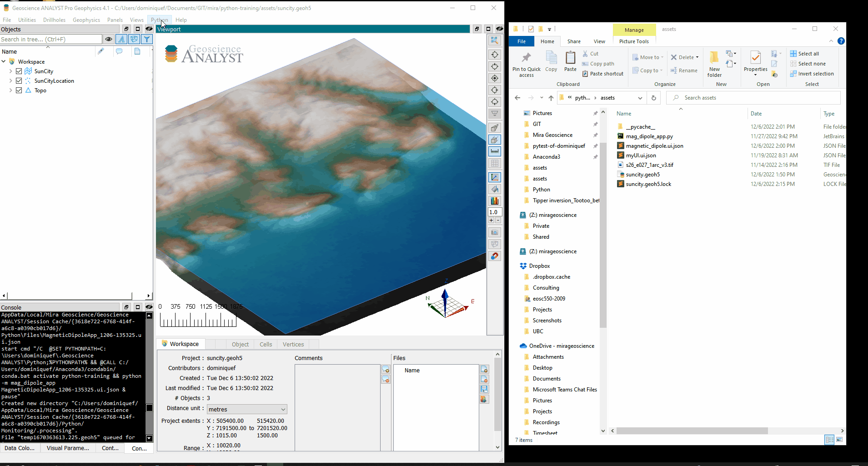Viewport: 868px width, 466px height.
Task: Switch to the Object tab in properties panel
Action: click(240, 344)
